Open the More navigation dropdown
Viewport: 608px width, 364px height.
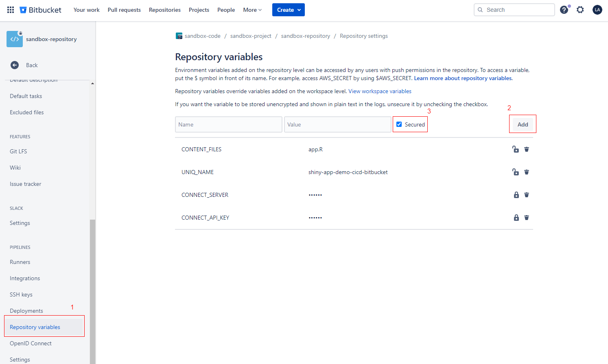(x=252, y=10)
